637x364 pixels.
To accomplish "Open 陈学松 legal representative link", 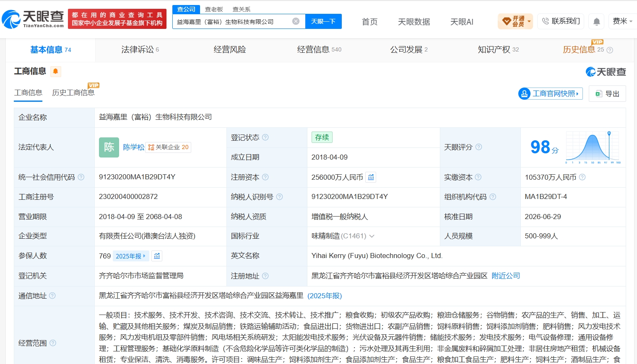I will coord(134,147).
